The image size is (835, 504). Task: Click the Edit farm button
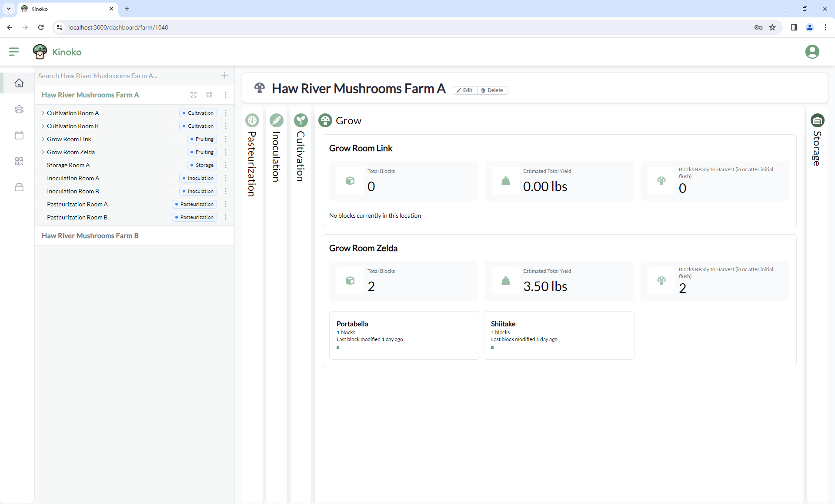[x=465, y=90]
